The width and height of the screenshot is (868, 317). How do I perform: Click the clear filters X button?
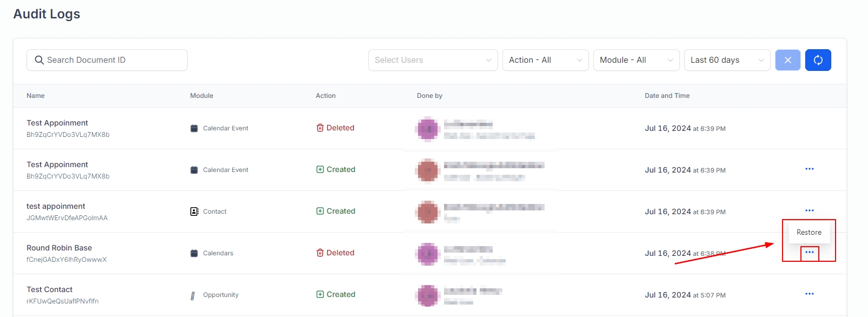coord(787,60)
